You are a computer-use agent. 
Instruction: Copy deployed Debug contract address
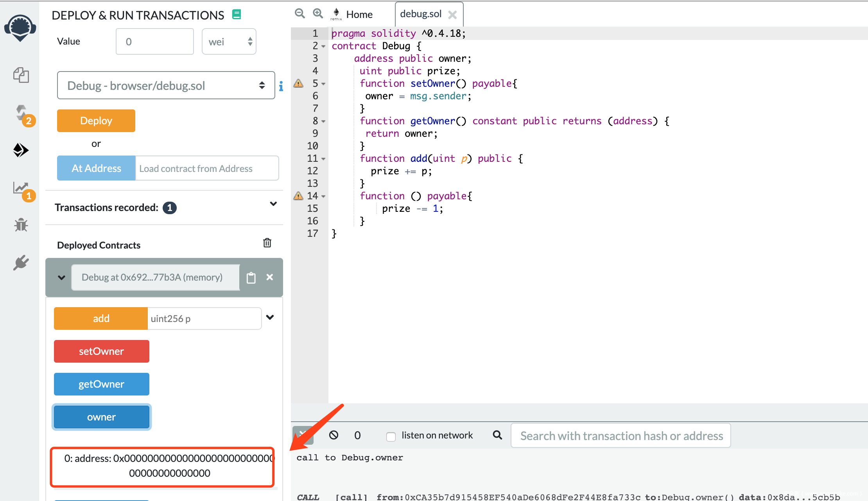(x=251, y=277)
